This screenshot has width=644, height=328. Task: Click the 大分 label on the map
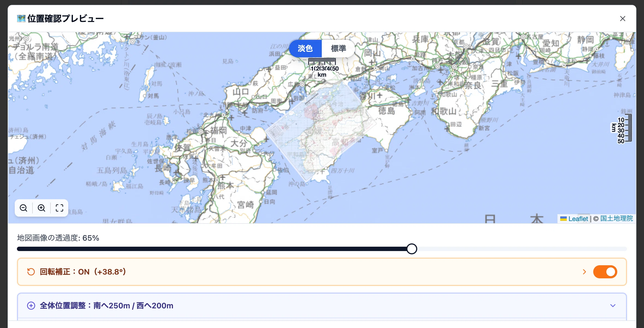pyautogui.click(x=238, y=143)
